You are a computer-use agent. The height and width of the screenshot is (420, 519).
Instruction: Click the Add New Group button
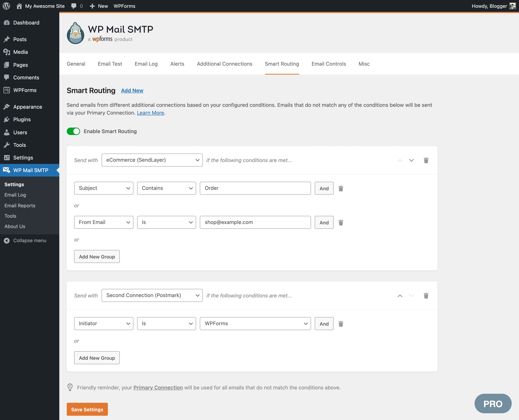[97, 256]
